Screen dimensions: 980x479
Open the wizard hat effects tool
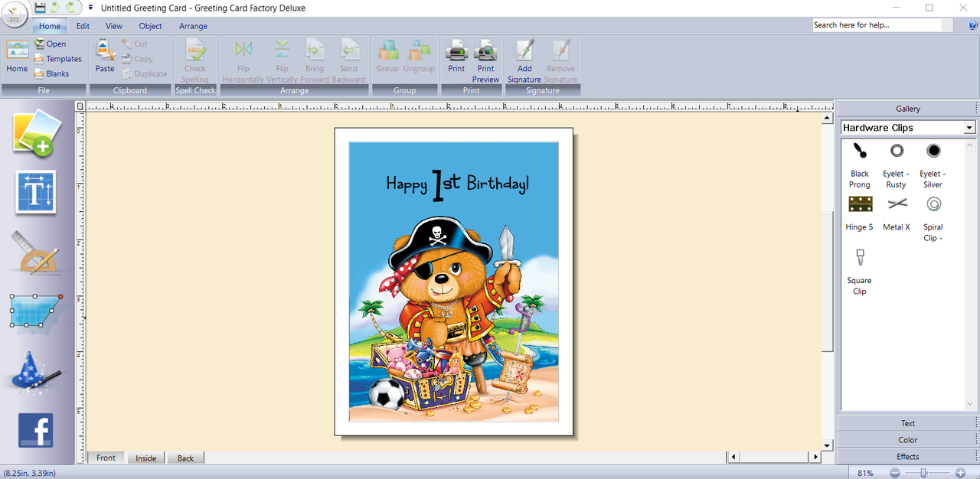click(x=36, y=373)
